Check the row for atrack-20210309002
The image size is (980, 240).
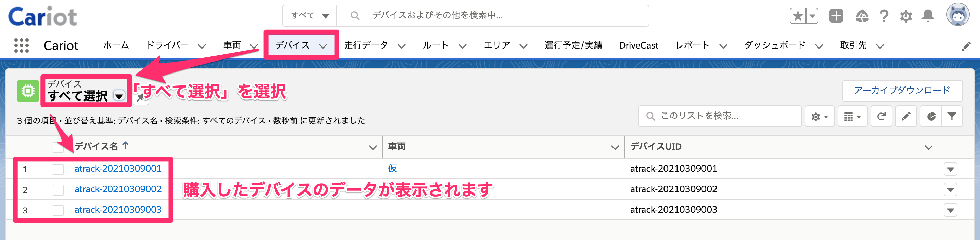click(x=58, y=190)
